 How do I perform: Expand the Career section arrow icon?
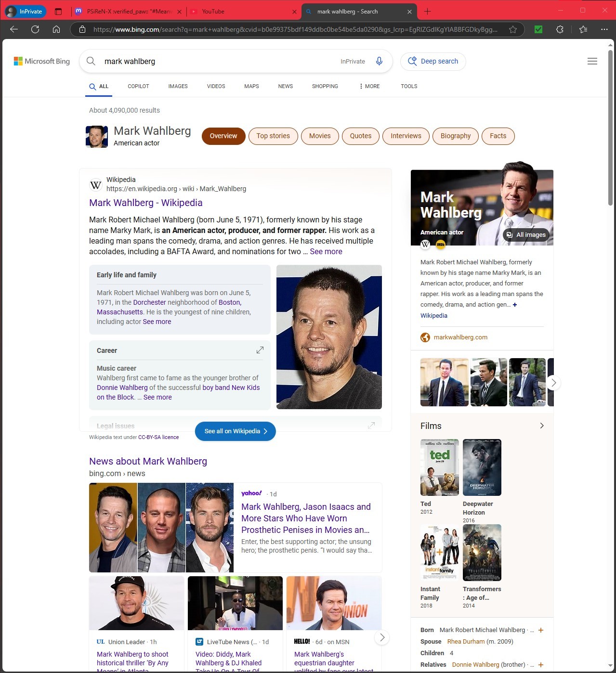(x=260, y=350)
